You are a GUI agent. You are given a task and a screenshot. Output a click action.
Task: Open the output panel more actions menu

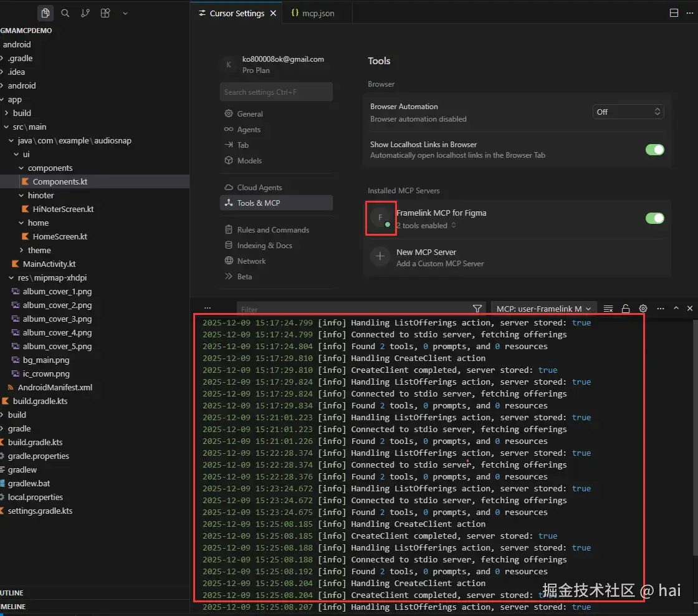coord(660,308)
